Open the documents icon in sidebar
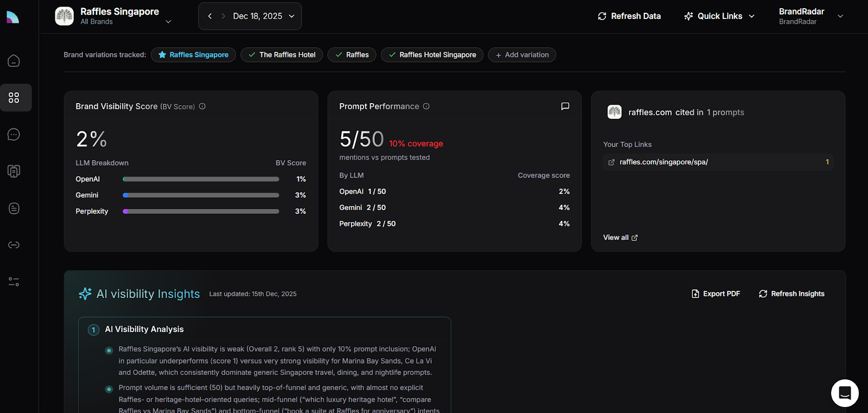This screenshot has width=868, height=413. (x=14, y=171)
